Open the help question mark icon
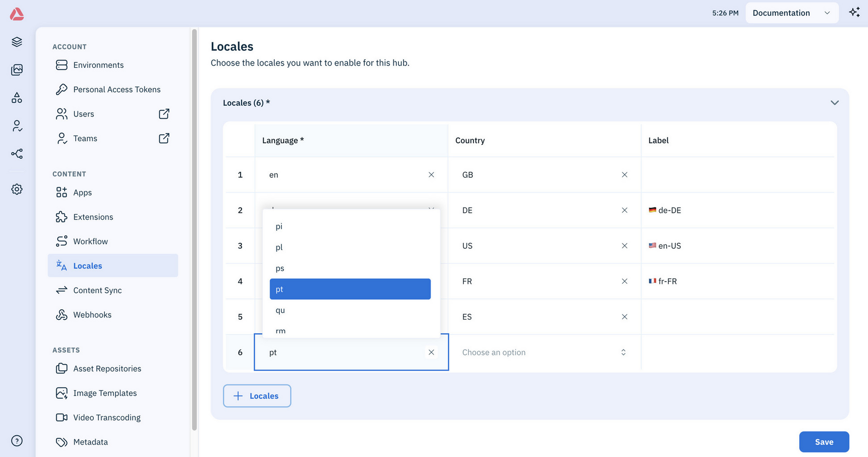Screen dimensions: 868x457 (17, 441)
